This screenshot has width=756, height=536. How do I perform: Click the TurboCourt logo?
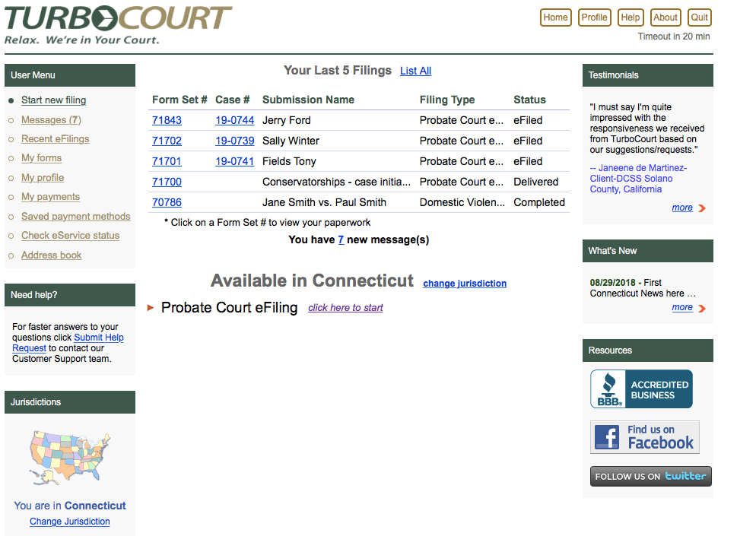119,25
